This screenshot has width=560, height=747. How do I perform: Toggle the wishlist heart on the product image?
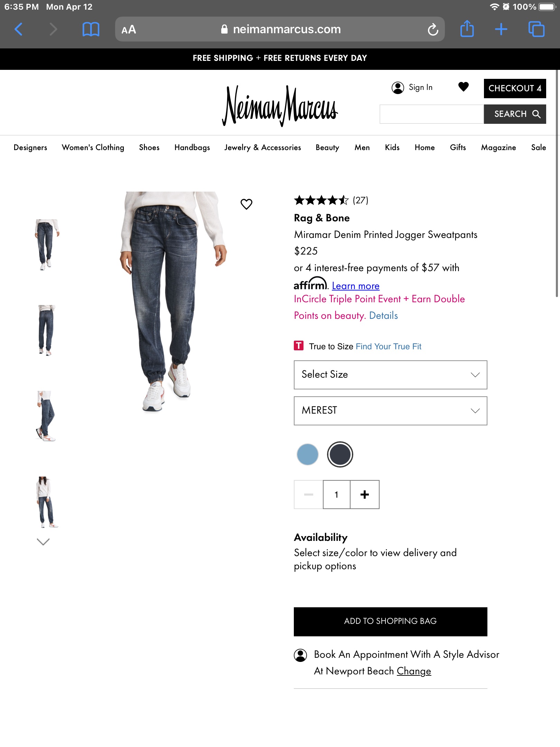click(246, 204)
